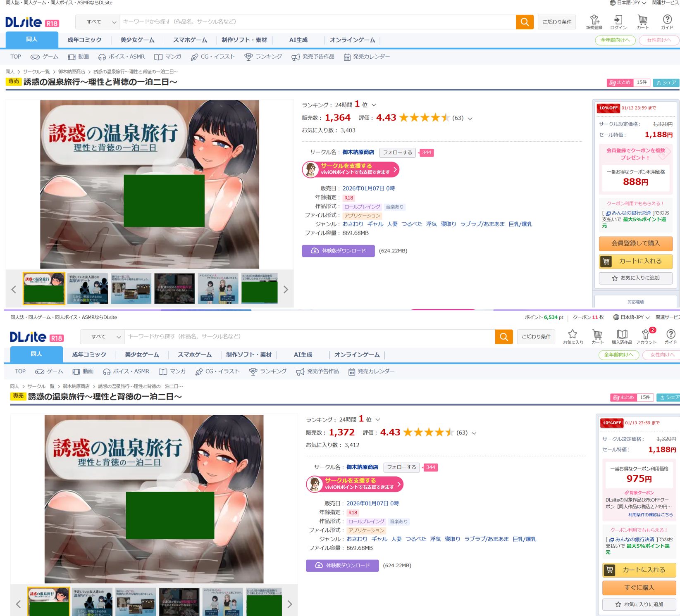Click the ポイント 6,534 pt text

[544, 317]
